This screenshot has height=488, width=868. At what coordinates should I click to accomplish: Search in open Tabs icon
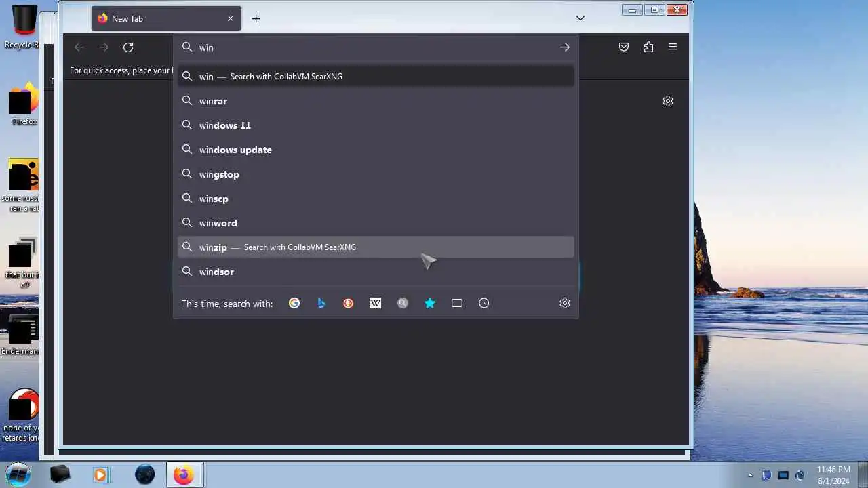pos(457,303)
